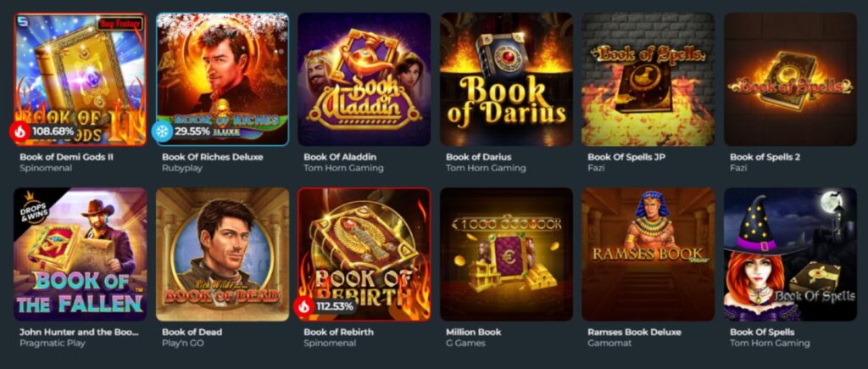Open the Book of Darius game thumbnail

[507, 79]
